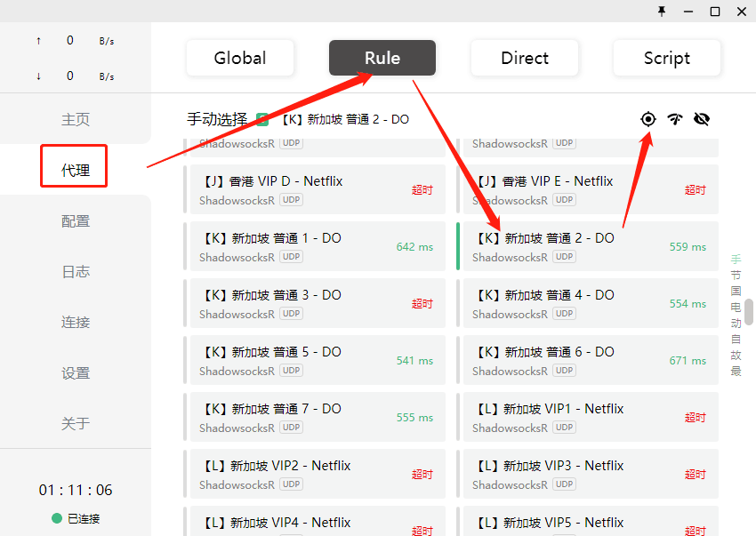
Task: Switch to Global proxy mode
Action: tap(240, 58)
